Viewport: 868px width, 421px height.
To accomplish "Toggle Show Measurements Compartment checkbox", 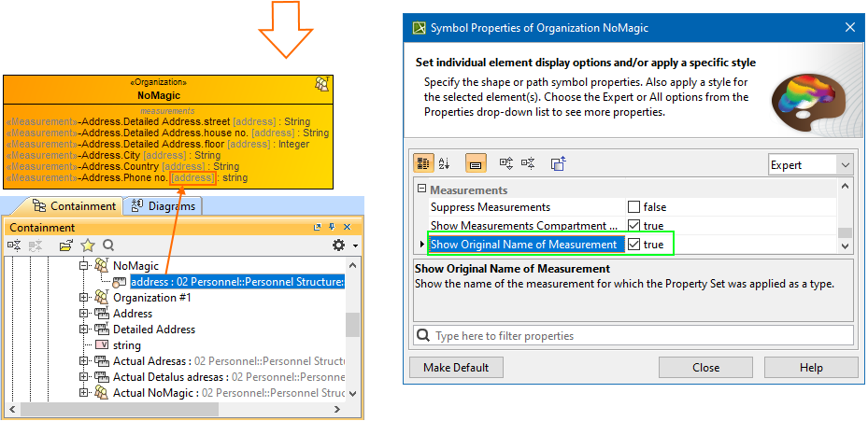I will [x=633, y=226].
